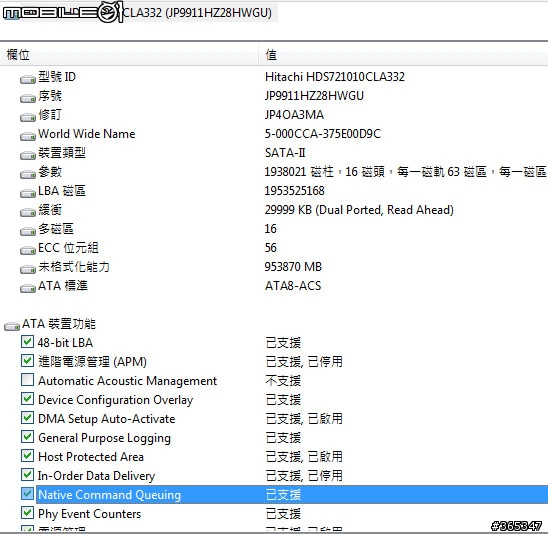Screen dimensions: 548x534
Task: Click the Device Configuration Overlay label
Action: pos(115,400)
